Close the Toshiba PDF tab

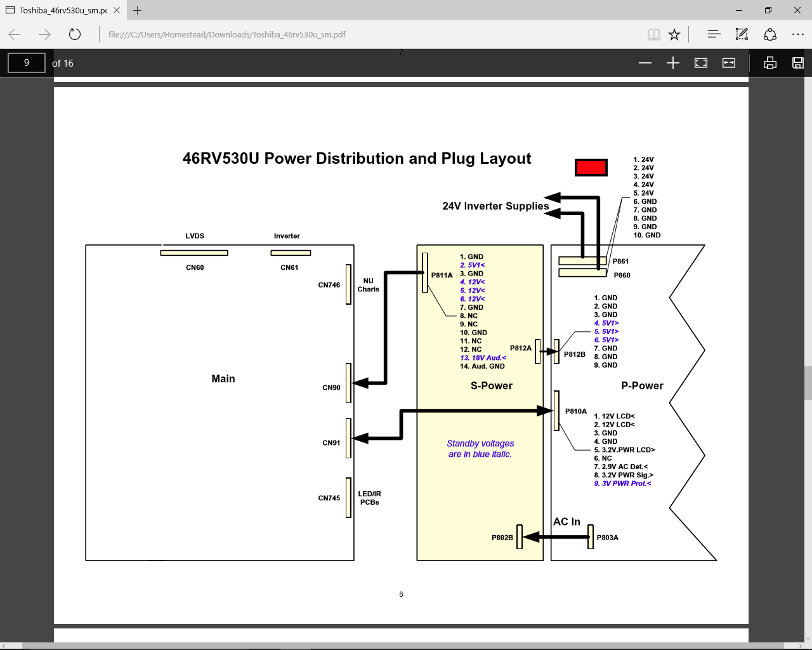tap(117, 10)
